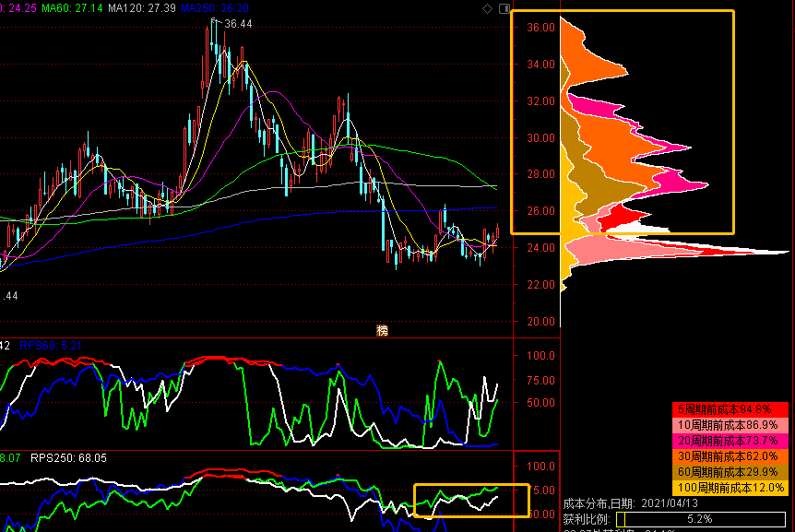Click the RPS60 indicator label

tap(51, 346)
